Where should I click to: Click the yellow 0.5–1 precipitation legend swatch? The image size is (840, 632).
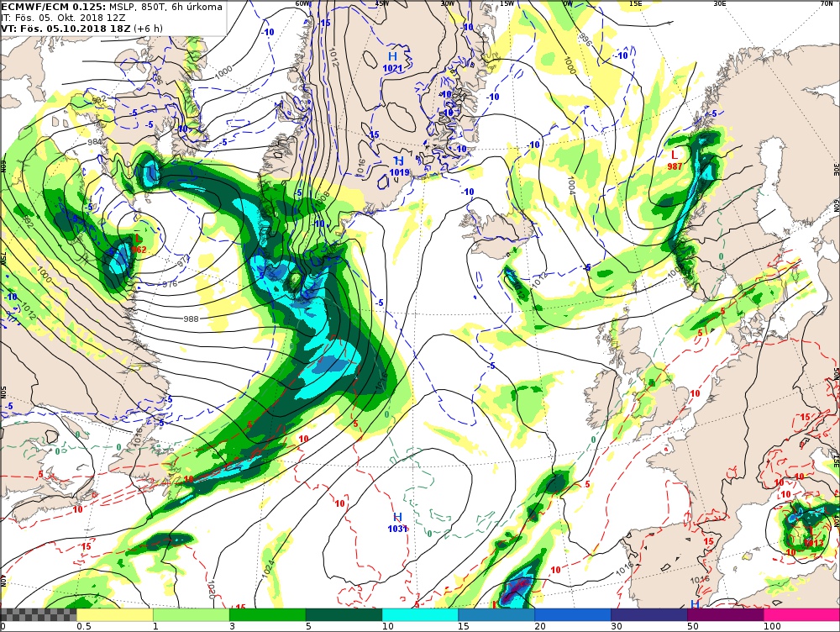pyautogui.click(x=114, y=614)
